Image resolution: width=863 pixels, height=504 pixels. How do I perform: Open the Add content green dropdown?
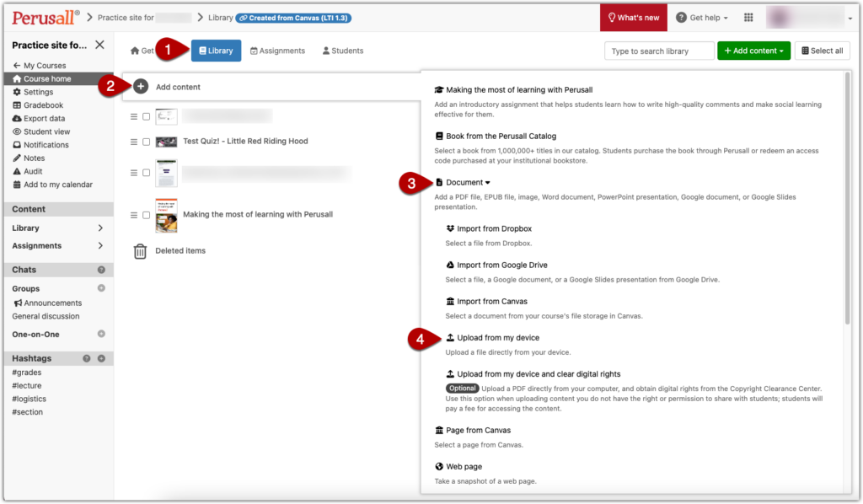tap(753, 51)
